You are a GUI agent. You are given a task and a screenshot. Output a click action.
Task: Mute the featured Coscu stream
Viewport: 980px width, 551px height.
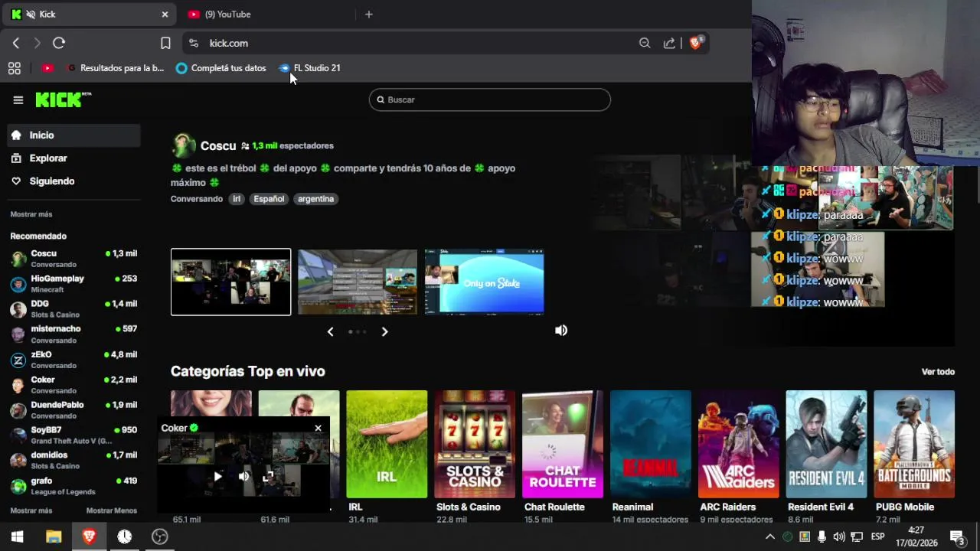pos(561,330)
